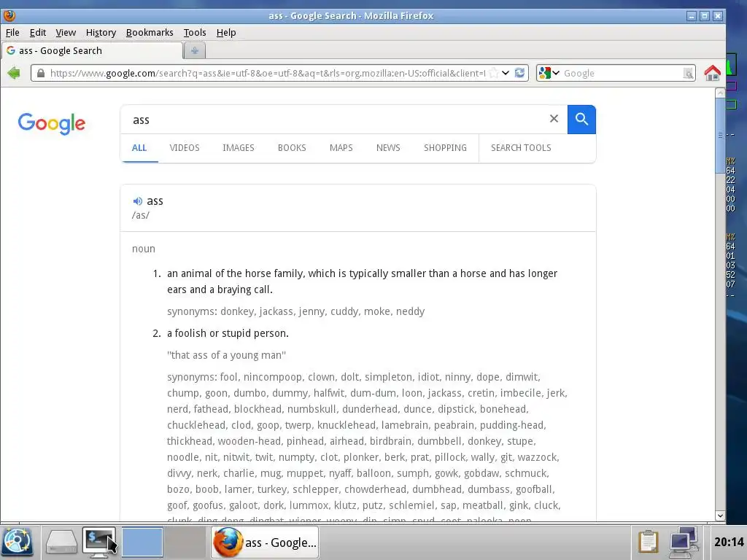Select the 'ass - Google Search' browser tab
This screenshot has width=747, height=560.
coord(92,50)
